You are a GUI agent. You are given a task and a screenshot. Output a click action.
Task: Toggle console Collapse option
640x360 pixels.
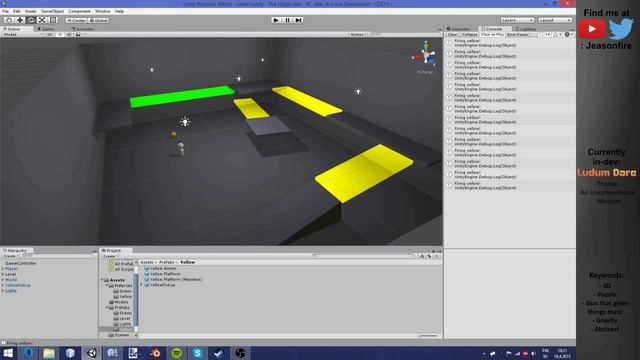pyautogui.click(x=469, y=35)
